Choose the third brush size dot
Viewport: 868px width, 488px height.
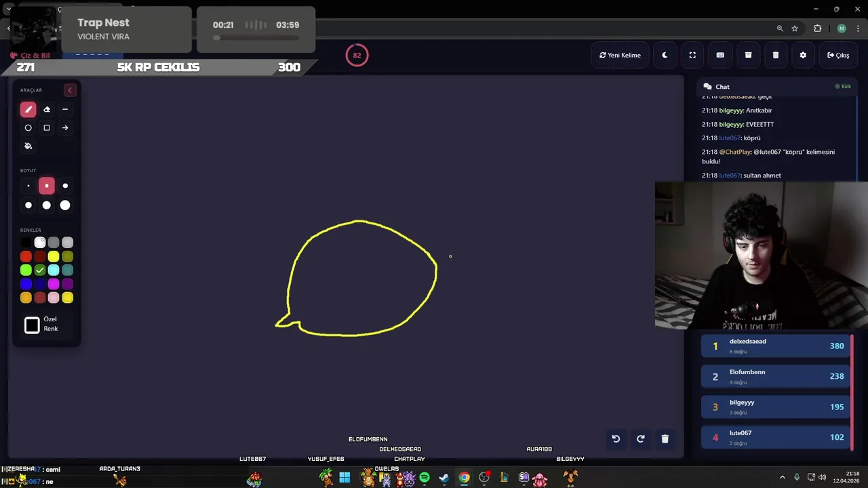tap(65, 186)
